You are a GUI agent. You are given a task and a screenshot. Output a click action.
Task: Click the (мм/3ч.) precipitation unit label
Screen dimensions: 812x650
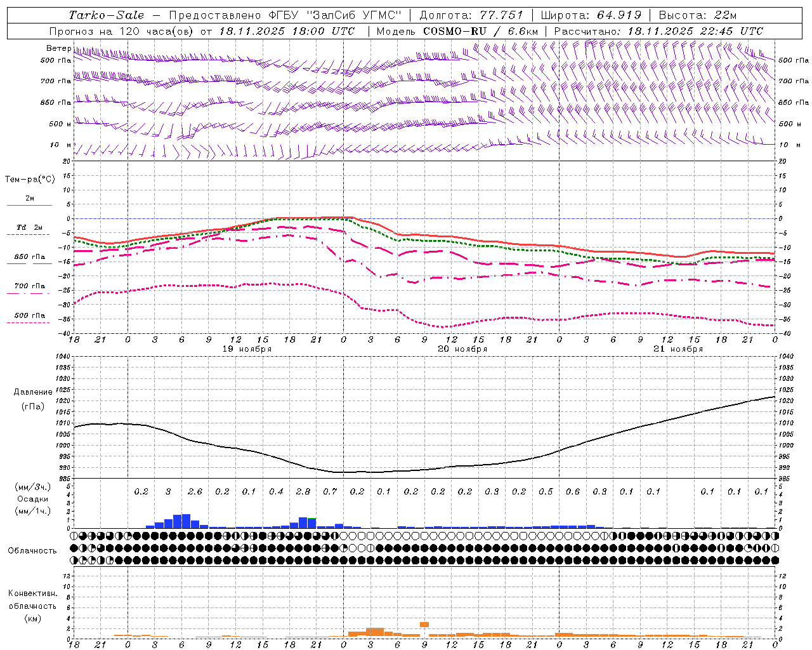point(32,487)
